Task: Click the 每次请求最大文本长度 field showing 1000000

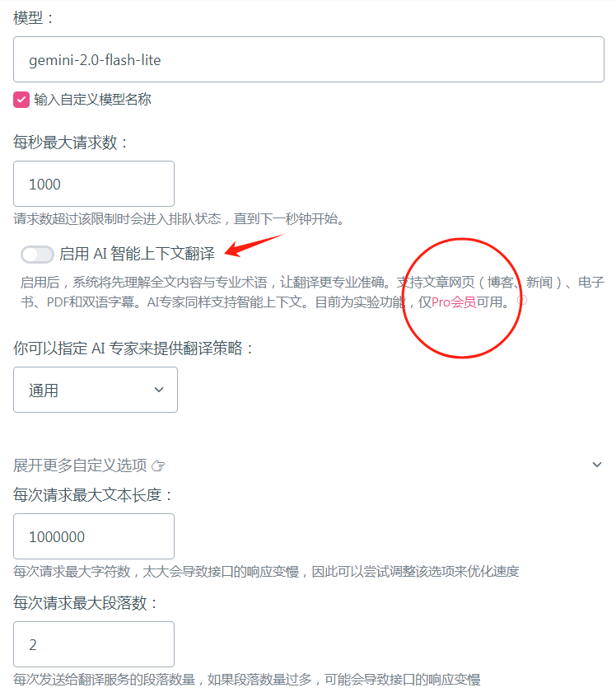Action: [x=94, y=536]
